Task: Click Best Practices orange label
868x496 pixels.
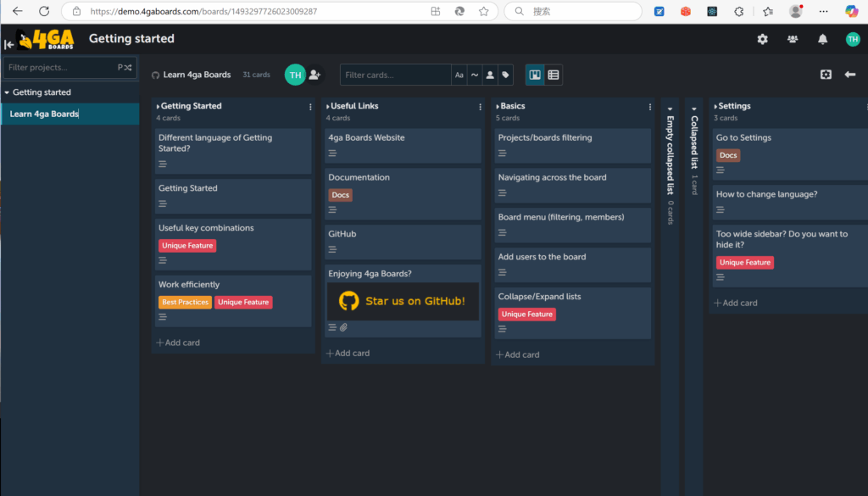Action: point(185,302)
